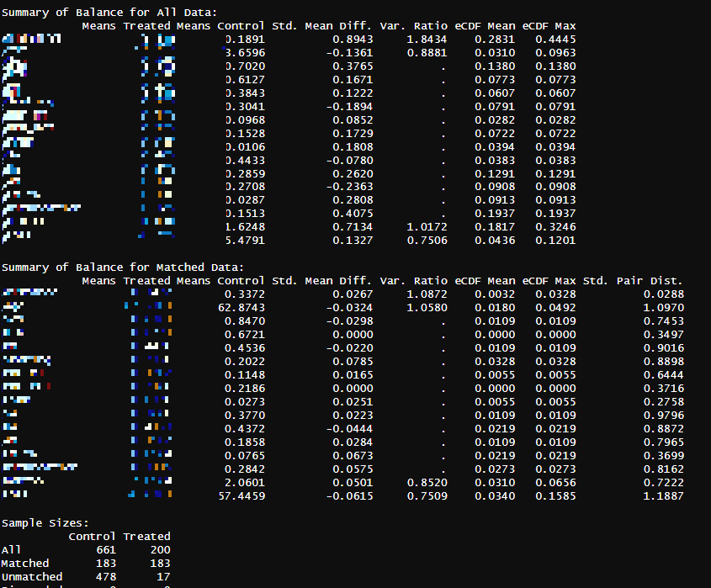Click the Std. Pair Dist. value 1.0970
This screenshot has height=588, width=711.
[663, 308]
